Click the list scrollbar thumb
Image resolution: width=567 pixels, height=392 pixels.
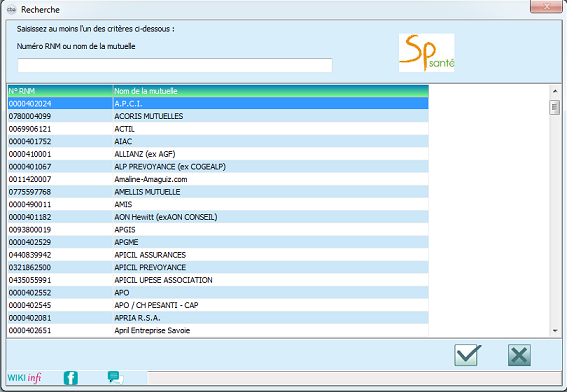(x=554, y=107)
